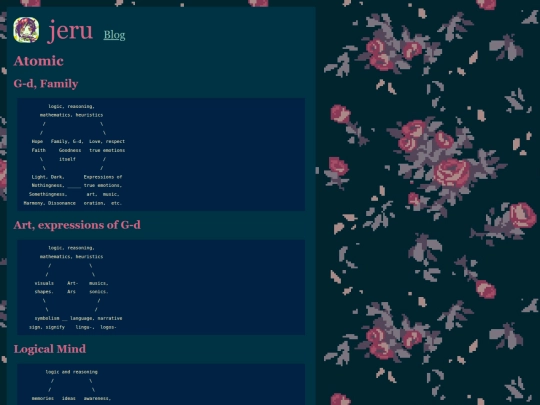The height and width of the screenshot is (405, 540).
Task: Select the "Art, expressions of G-d" heading
Action: [x=77, y=225]
